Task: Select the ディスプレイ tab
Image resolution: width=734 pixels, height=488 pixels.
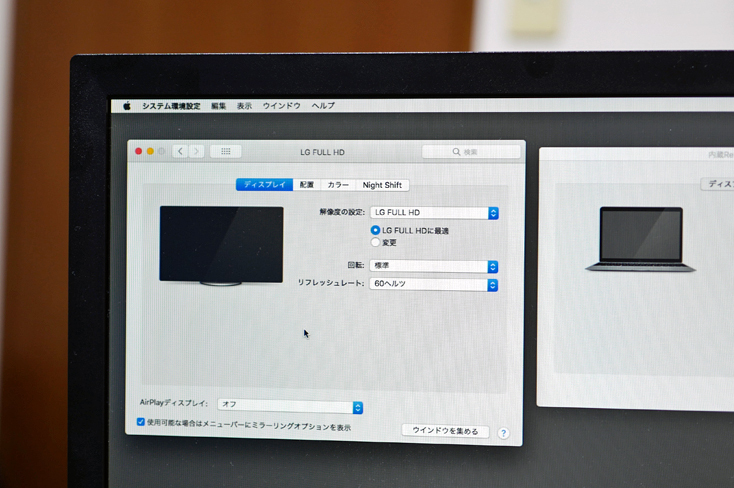Action: [x=264, y=185]
